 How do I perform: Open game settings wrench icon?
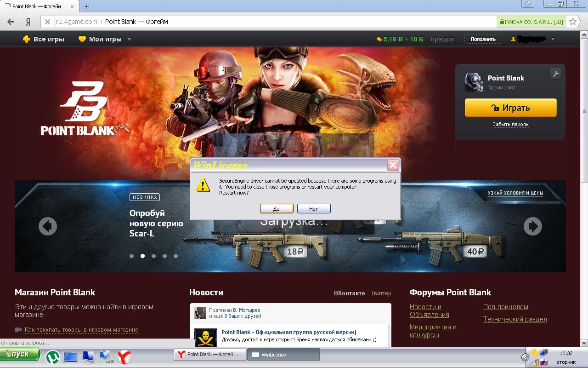point(555,74)
